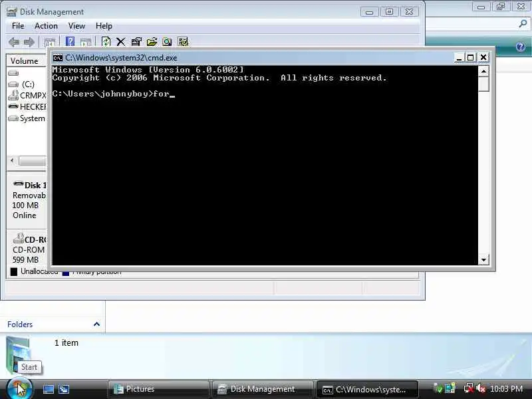Select the System volume row
Viewport: 532px width, 399px height.
click(x=27, y=118)
